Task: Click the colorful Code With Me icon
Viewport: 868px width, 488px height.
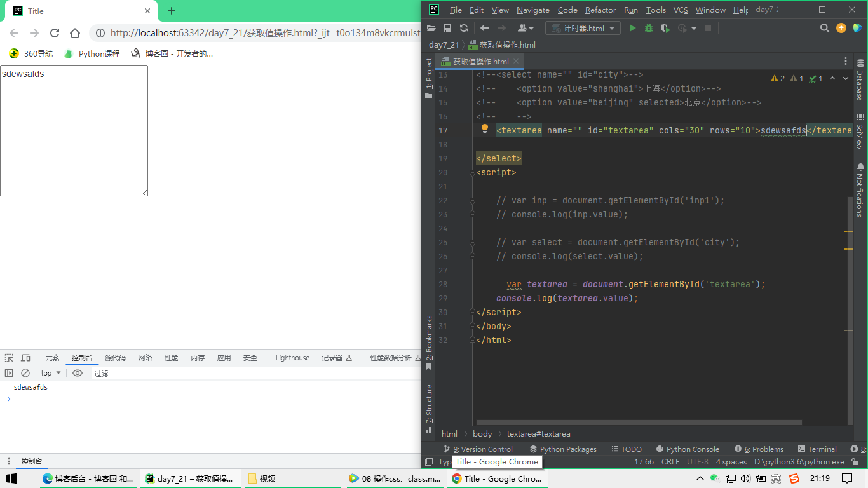Action: coord(857,28)
